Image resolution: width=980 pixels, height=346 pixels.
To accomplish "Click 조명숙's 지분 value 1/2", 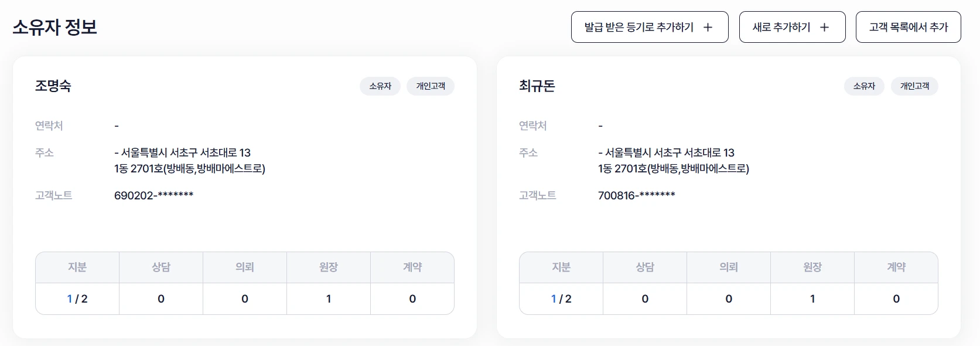I will point(77,299).
